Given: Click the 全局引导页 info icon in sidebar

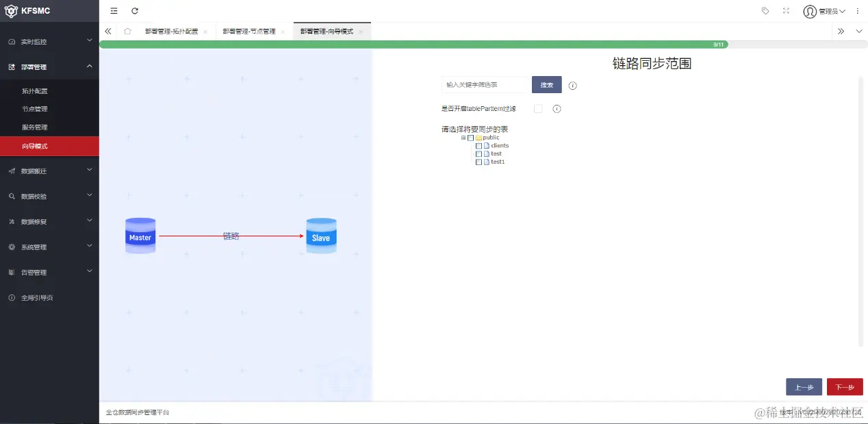Looking at the screenshot, I should pos(12,298).
